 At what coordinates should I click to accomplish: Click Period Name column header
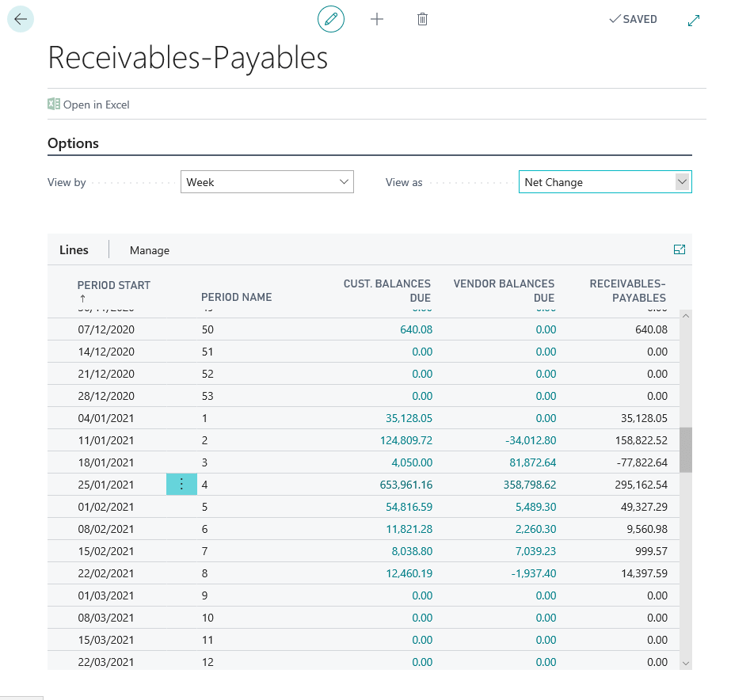(236, 297)
